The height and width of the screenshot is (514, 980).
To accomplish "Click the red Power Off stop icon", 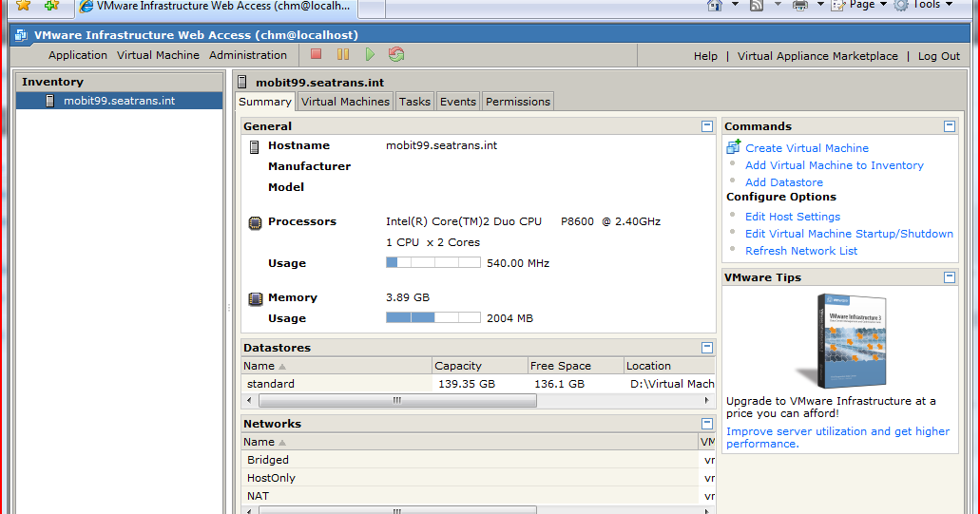I will (x=317, y=54).
